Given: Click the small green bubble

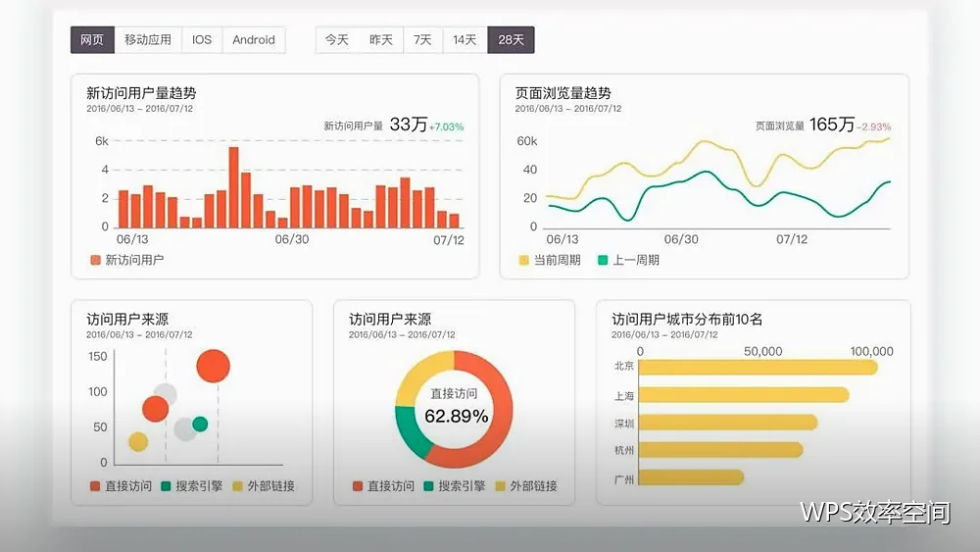Looking at the screenshot, I should [x=200, y=425].
